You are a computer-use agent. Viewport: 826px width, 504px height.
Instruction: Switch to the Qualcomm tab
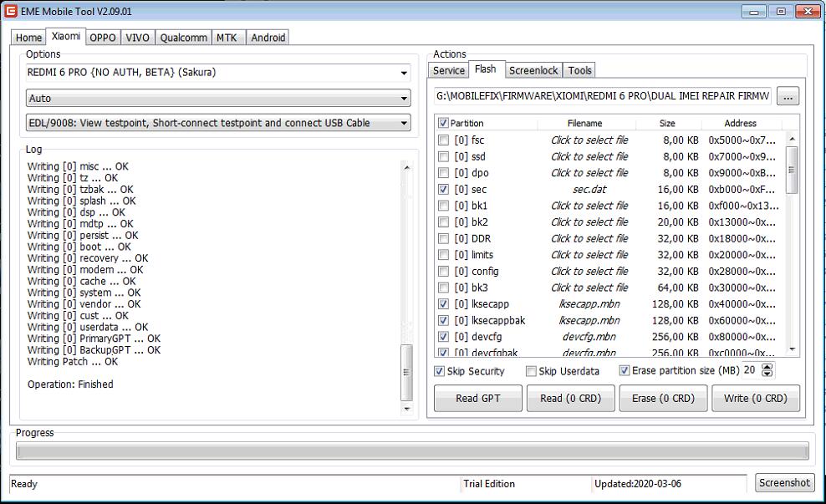pyautogui.click(x=183, y=38)
